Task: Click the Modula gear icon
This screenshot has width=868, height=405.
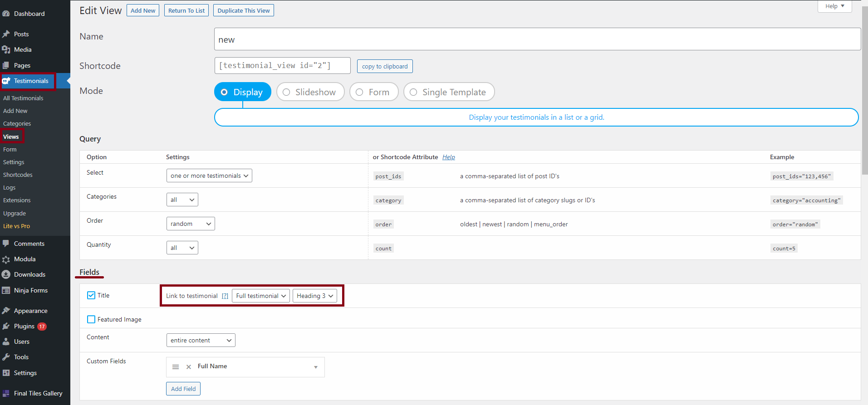Action: tap(6, 259)
